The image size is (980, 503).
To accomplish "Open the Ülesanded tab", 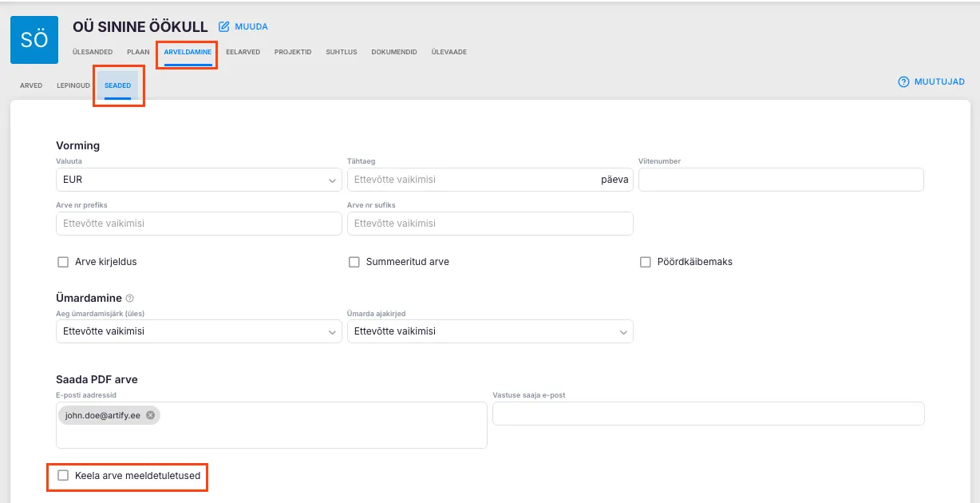I will (93, 52).
